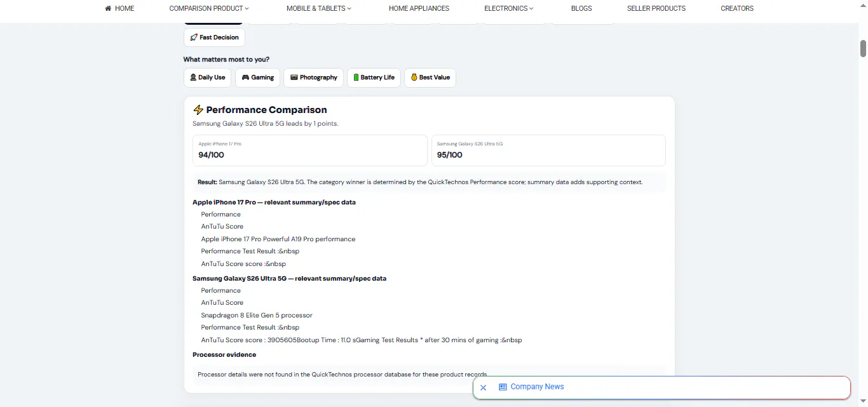Screen dimensions: 868x407
Task: Click the text "Samsung Galaxy S26 Ultra 5G leads by 1 points."
Action: tap(266, 124)
